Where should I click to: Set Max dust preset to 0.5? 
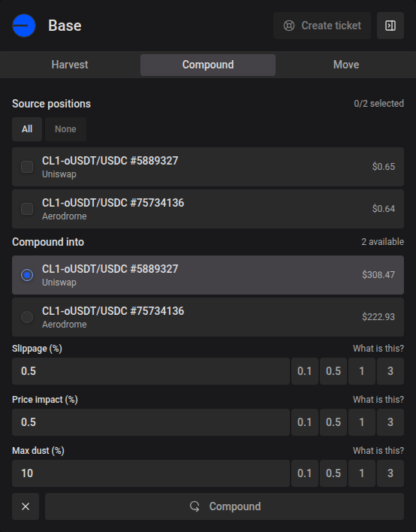(x=333, y=473)
